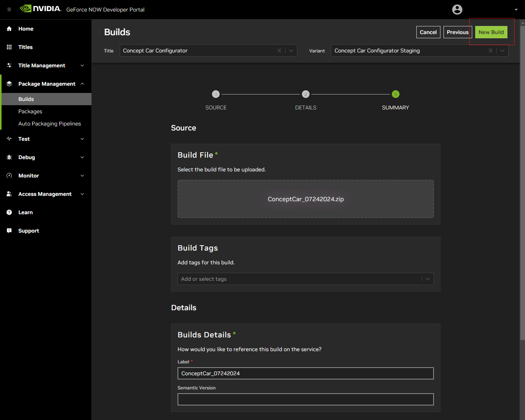Viewport: 525px width, 420px height.
Task: Expand Access Management chevron
Action: pyautogui.click(x=82, y=194)
